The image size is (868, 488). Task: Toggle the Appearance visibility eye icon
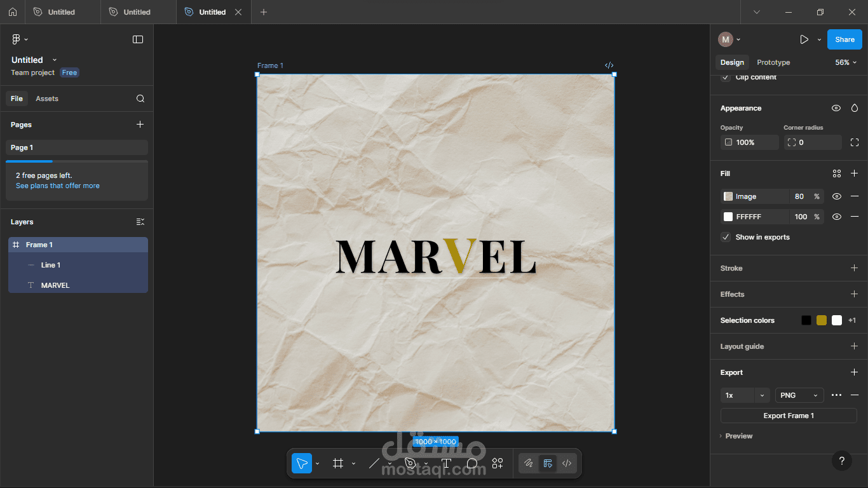[x=836, y=108]
